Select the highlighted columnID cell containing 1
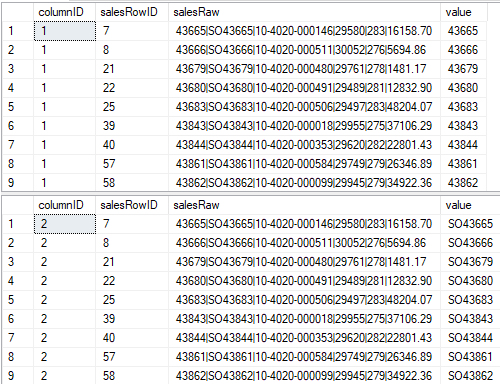This screenshot has height=384, width=500. (x=65, y=31)
